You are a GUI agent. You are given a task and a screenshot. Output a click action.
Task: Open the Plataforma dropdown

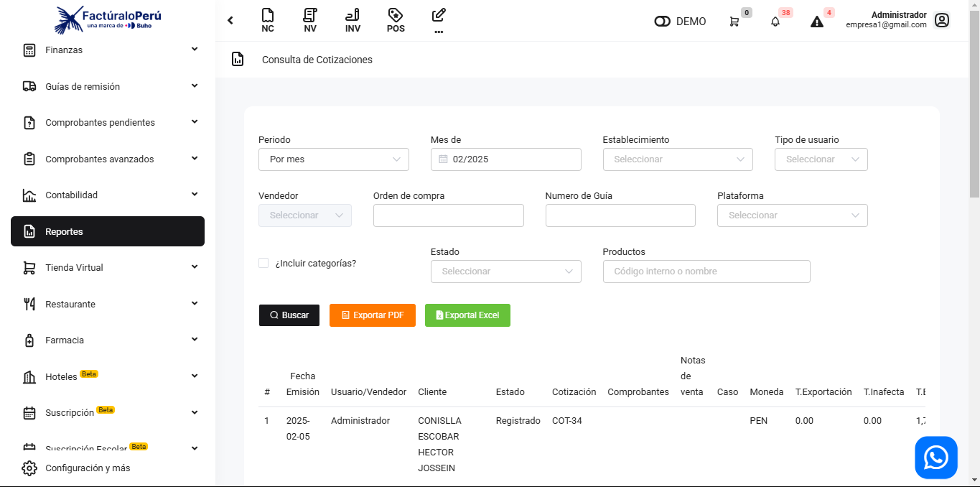pos(793,215)
